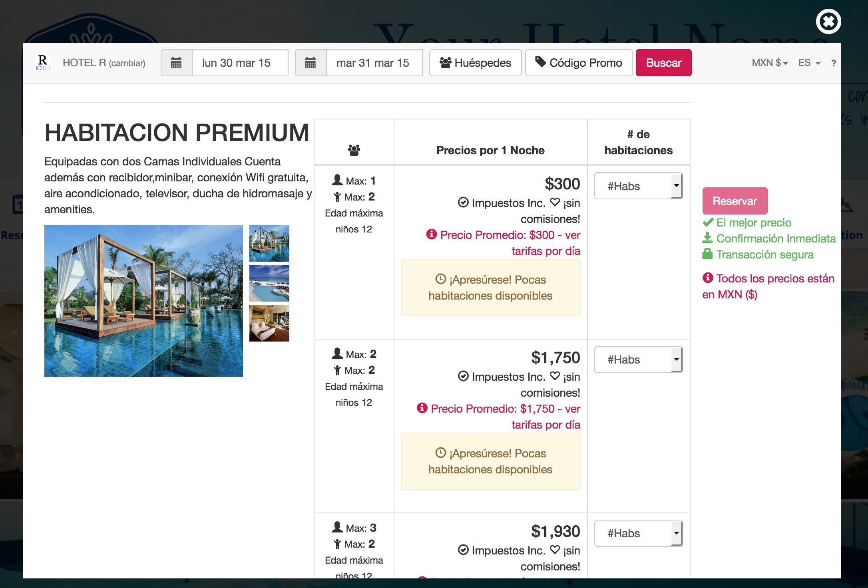This screenshot has height=588, width=868.
Task: Click the check-circle Impuestos Inc. icon for $1,930
Action: tap(463, 550)
